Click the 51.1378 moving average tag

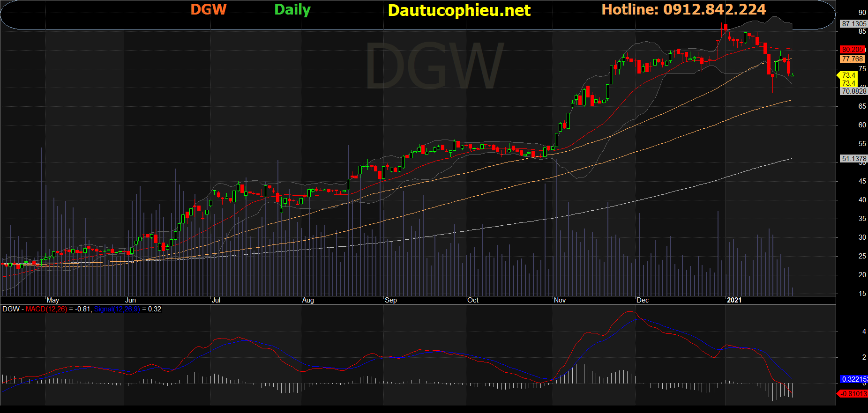coord(853,159)
